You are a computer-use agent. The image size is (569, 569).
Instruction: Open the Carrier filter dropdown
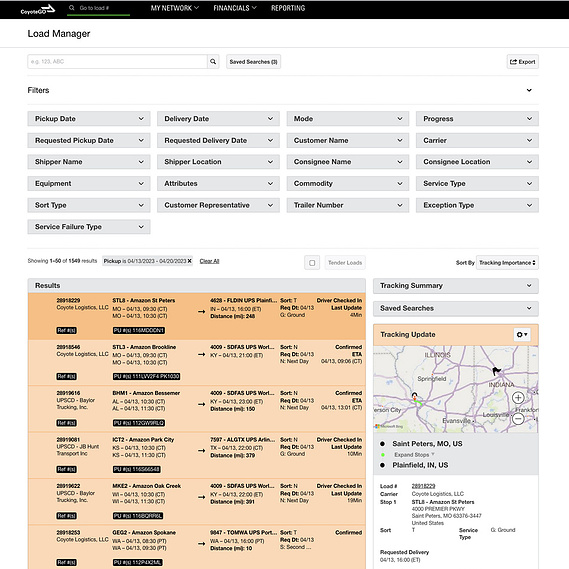(x=477, y=140)
